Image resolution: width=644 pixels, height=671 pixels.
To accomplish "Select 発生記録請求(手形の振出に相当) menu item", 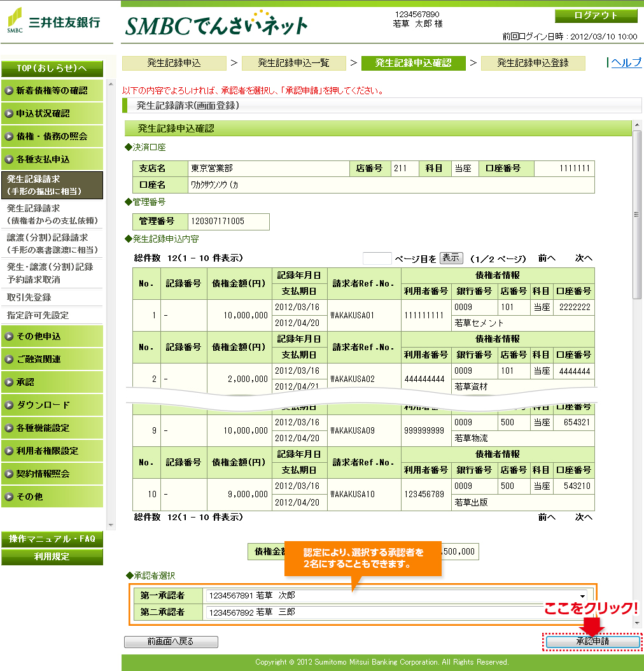I will pyautogui.click(x=52, y=185).
